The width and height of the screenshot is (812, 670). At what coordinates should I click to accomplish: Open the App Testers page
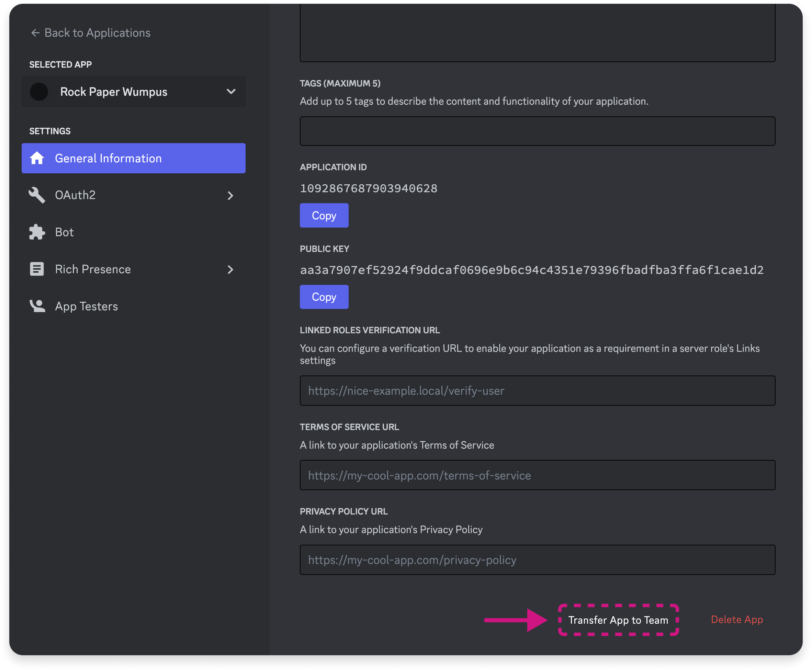click(134, 306)
